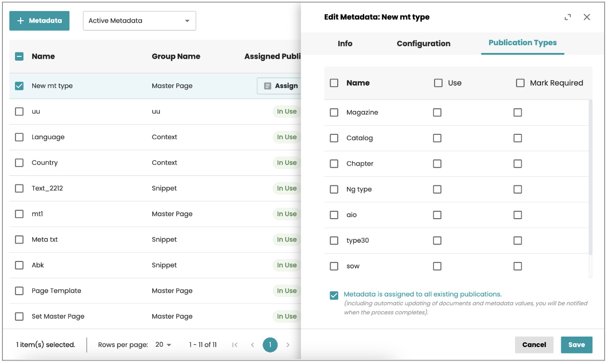Enable Mark Required for Catalog
Viewport: 608px width, 364px height.
(517, 138)
